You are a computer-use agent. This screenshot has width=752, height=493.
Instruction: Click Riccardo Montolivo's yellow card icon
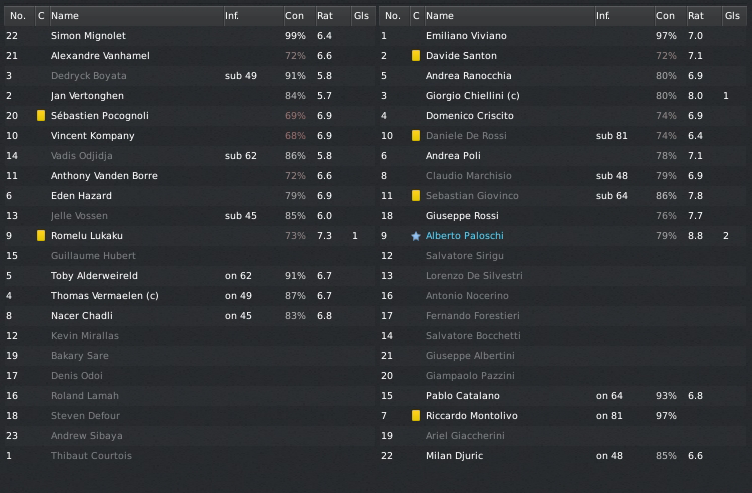(416, 416)
